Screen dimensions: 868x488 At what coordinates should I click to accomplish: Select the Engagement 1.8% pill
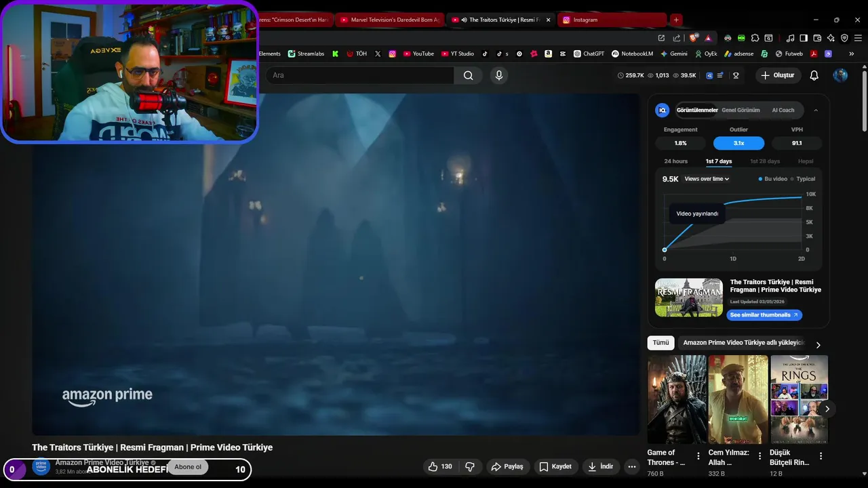tap(680, 143)
